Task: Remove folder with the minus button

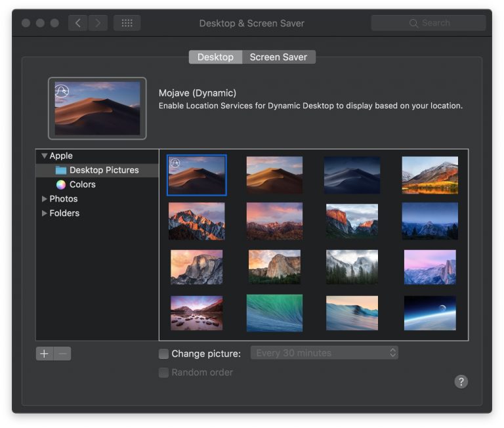Action: [62, 354]
